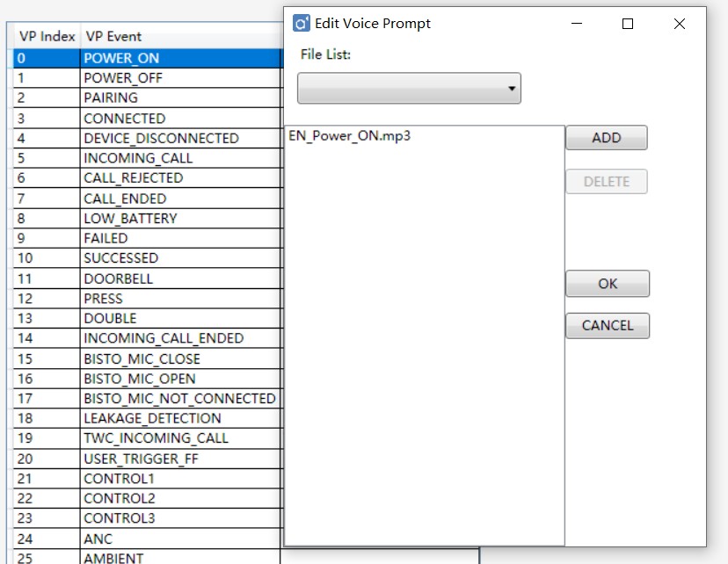Open the File List dropdown
Viewport: 728px width, 564px height.
point(409,89)
